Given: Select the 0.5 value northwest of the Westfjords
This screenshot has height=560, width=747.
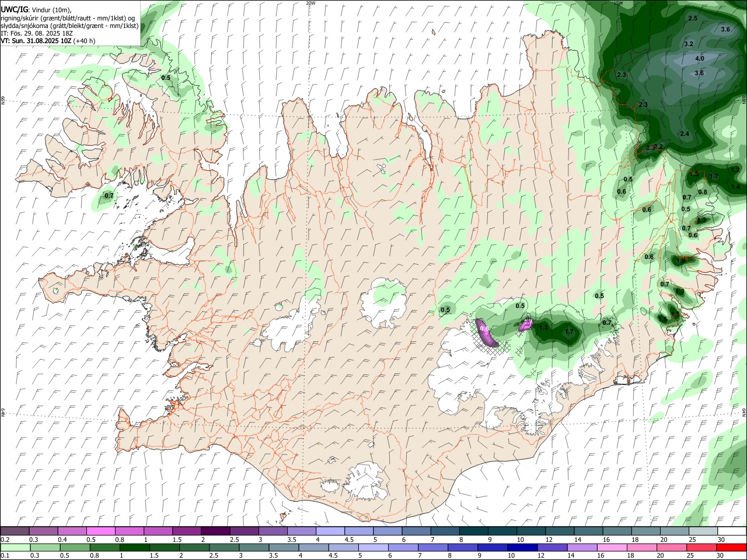Looking at the screenshot, I should (166, 78).
